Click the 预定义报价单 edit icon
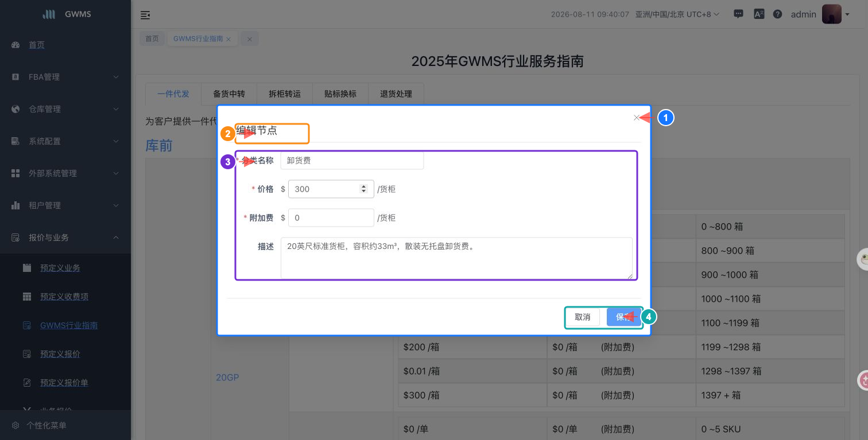The width and height of the screenshot is (868, 440). point(27,383)
